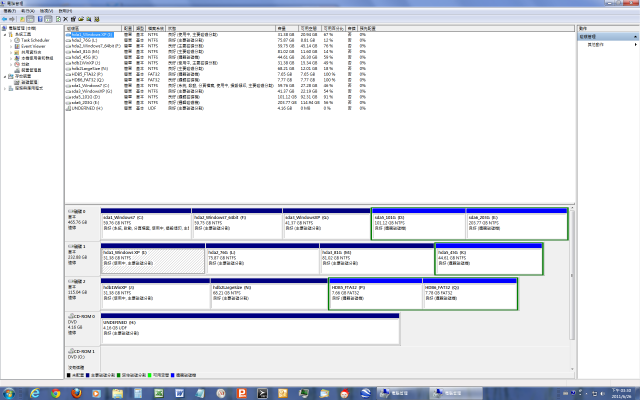This screenshot has height=400, width=640.
Task: Collapse the Disk Management section in Actions pane
Action: point(635,37)
